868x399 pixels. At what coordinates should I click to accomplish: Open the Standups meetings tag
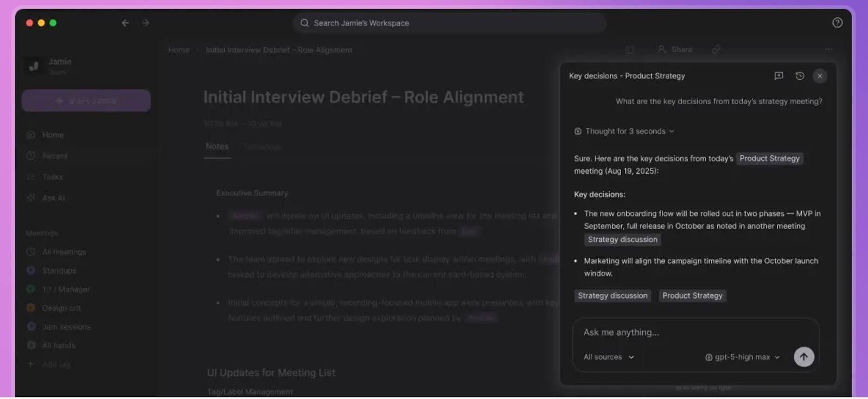click(59, 270)
